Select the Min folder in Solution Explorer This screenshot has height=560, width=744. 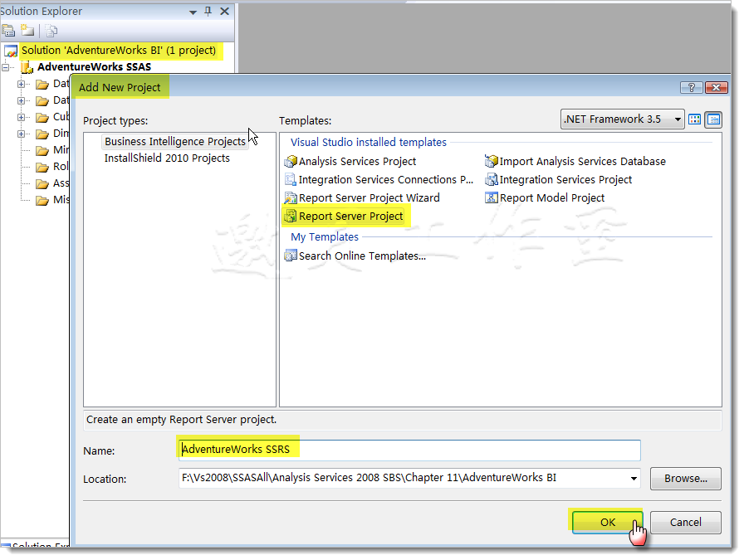click(52, 150)
